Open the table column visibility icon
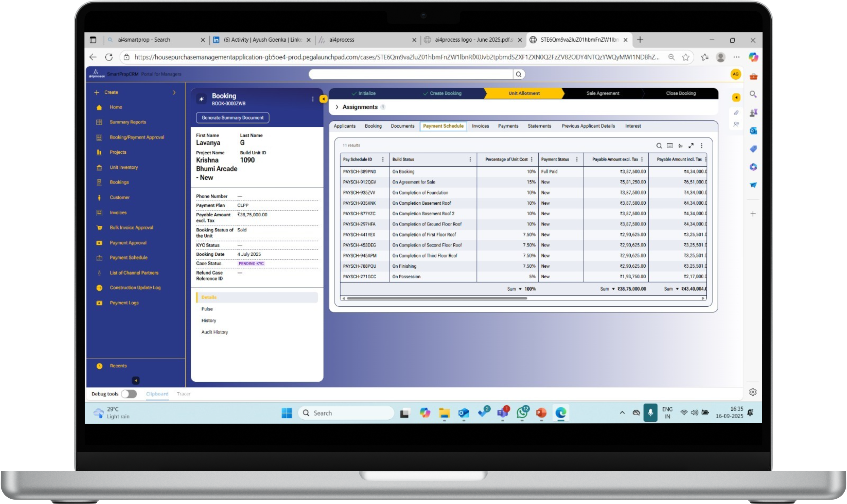 (x=670, y=146)
